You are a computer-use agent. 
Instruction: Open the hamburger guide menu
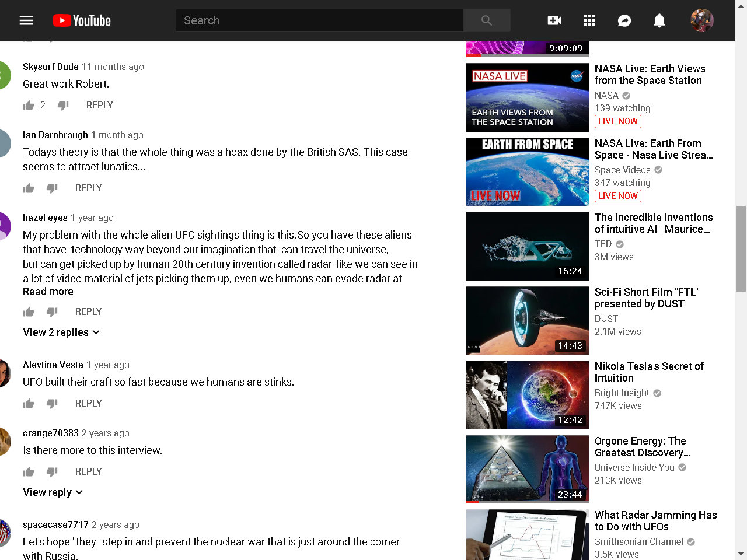click(26, 20)
